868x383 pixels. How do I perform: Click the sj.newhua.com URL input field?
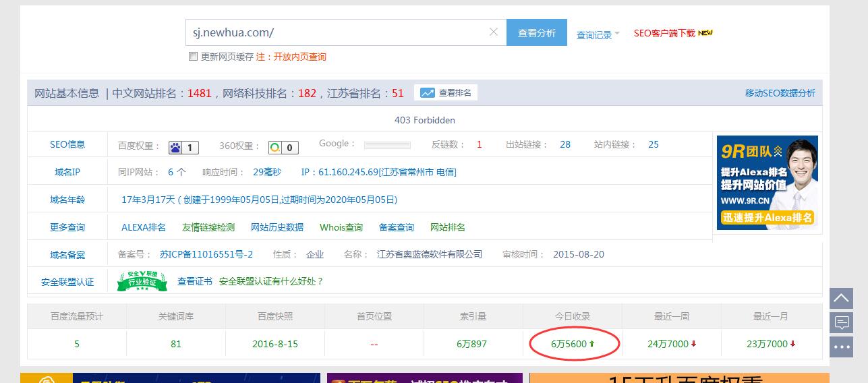coord(337,32)
